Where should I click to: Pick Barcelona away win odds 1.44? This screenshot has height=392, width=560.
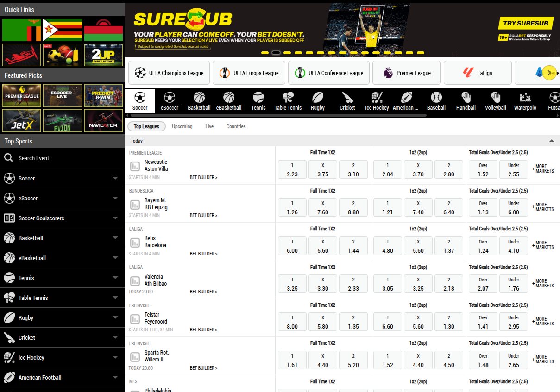pos(353,246)
